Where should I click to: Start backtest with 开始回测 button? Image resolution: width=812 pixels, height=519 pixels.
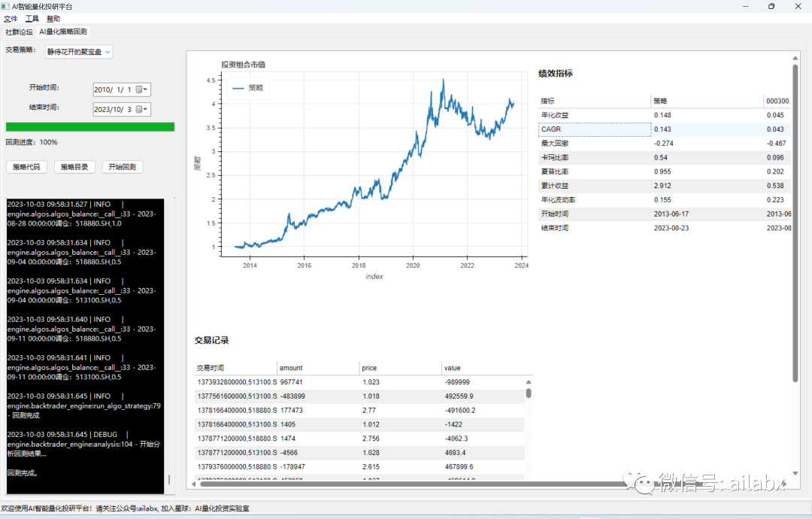[123, 167]
